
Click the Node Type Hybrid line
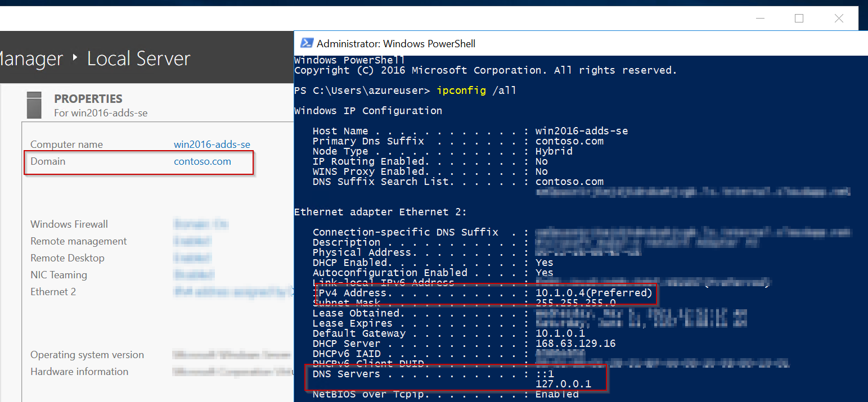coord(443,151)
